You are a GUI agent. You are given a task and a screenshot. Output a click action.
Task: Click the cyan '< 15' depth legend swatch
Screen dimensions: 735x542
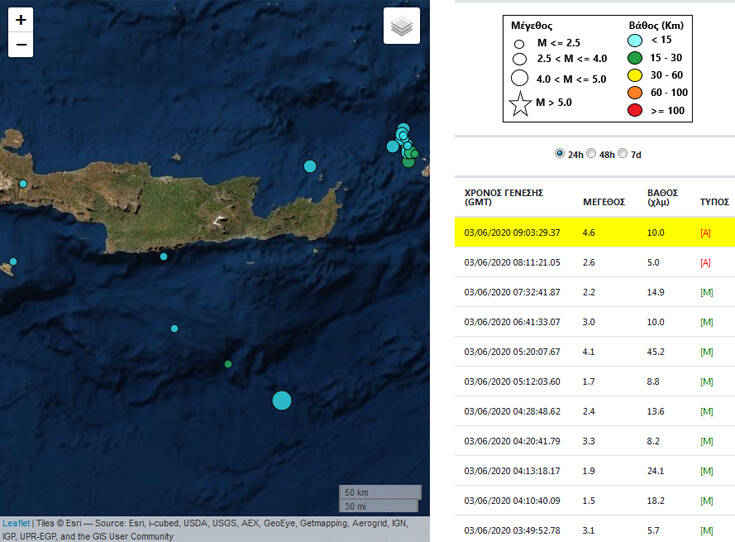coord(634,40)
